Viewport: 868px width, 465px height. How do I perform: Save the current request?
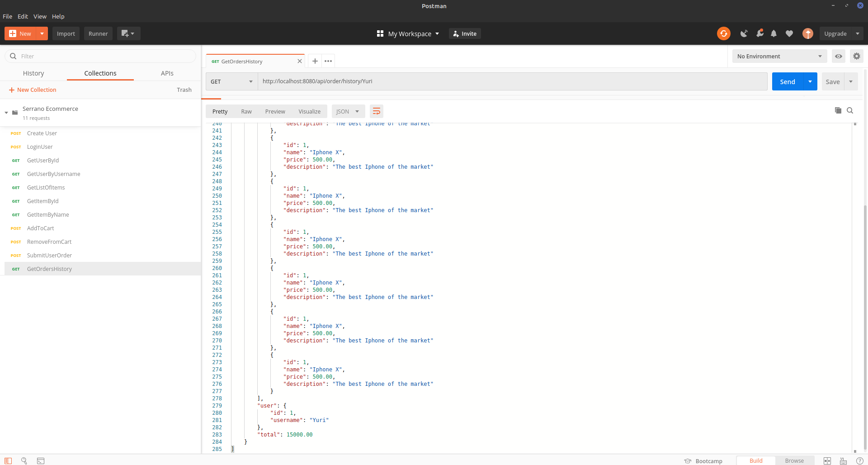(833, 81)
